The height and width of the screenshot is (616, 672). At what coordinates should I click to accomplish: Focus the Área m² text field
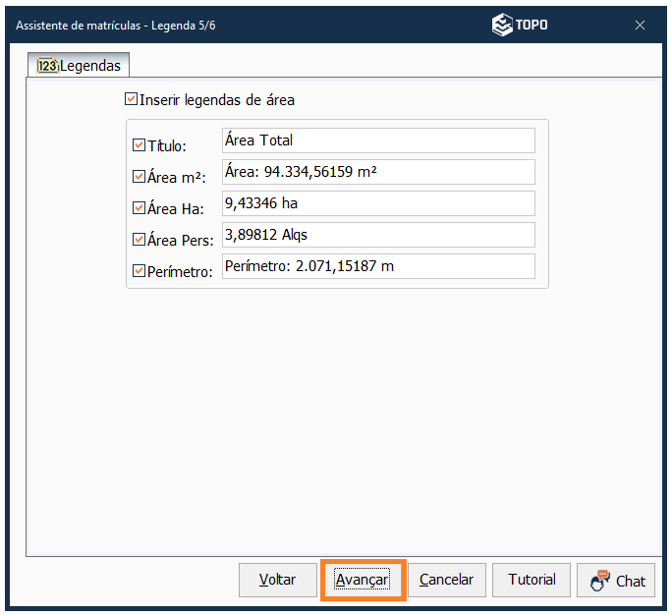tap(377, 172)
